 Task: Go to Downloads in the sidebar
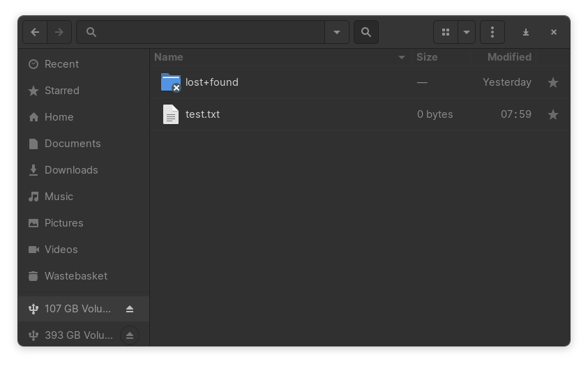[71, 170]
